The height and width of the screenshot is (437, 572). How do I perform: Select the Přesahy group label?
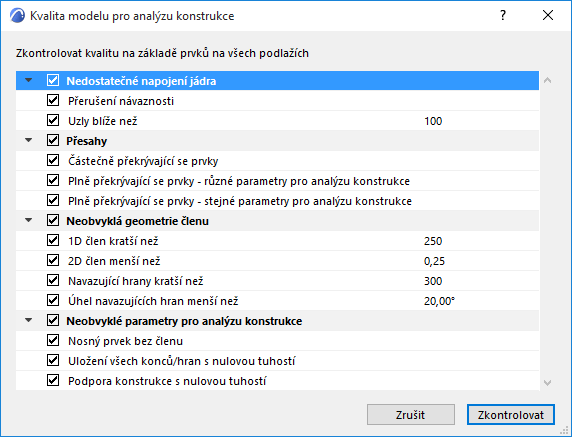click(x=86, y=141)
